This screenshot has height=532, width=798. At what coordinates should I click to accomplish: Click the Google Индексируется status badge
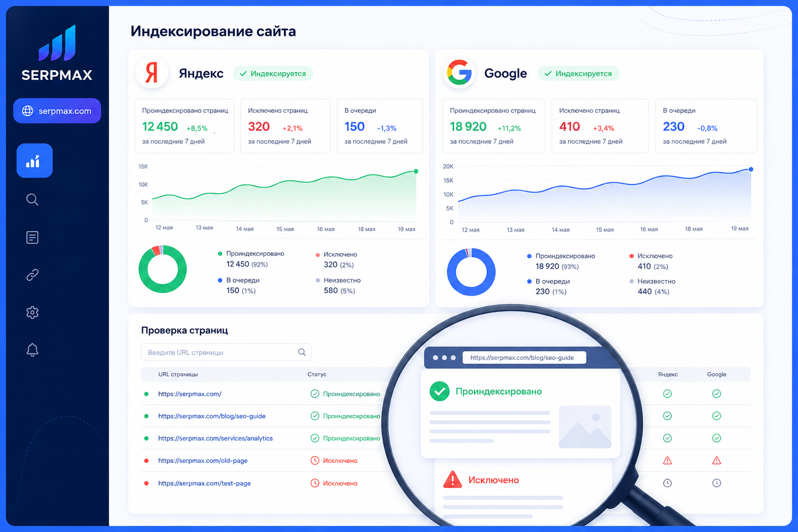pos(578,73)
